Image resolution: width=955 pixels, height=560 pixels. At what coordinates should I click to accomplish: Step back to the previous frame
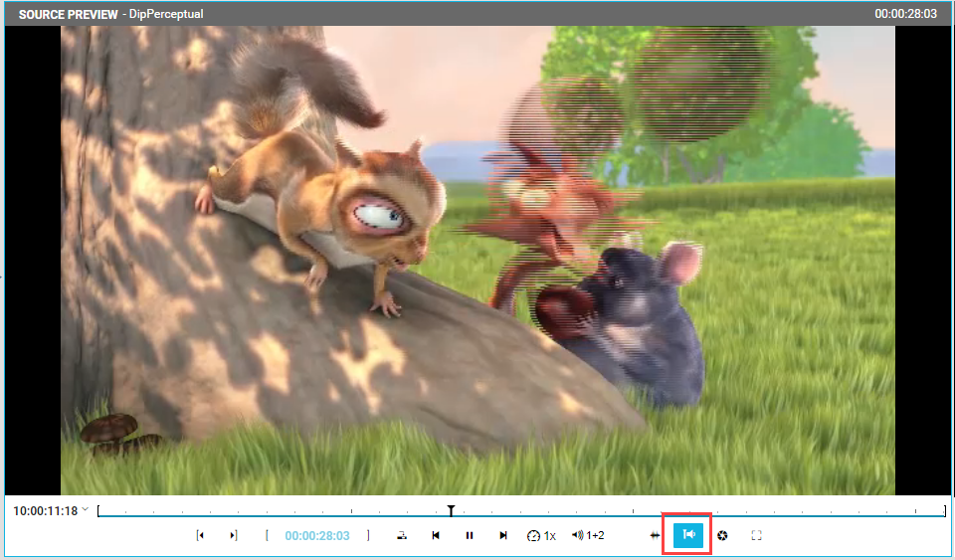pos(435,535)
